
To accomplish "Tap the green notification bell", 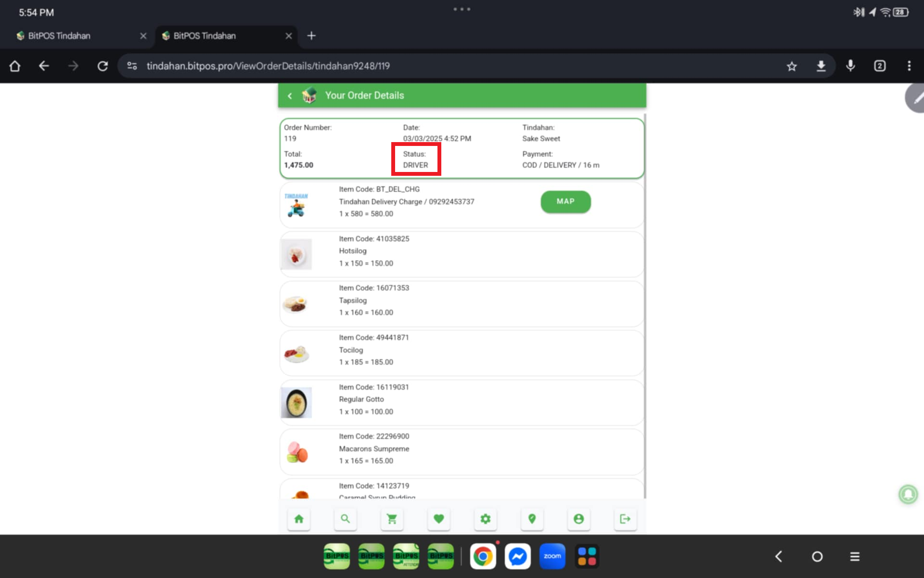I will pyautogui.click(x=908, y=494).
